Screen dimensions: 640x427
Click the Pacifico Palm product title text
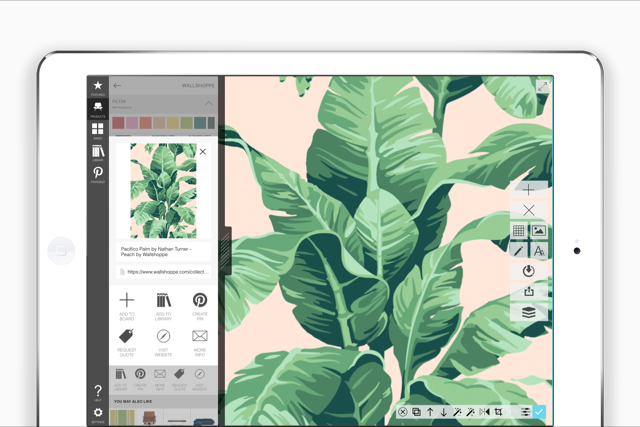pos(156,251)
